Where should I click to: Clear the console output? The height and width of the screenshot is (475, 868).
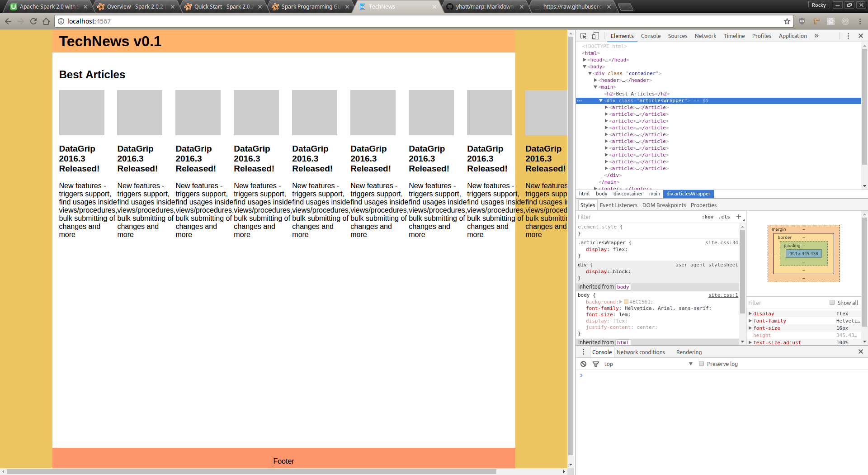click(x=584, y=364)
